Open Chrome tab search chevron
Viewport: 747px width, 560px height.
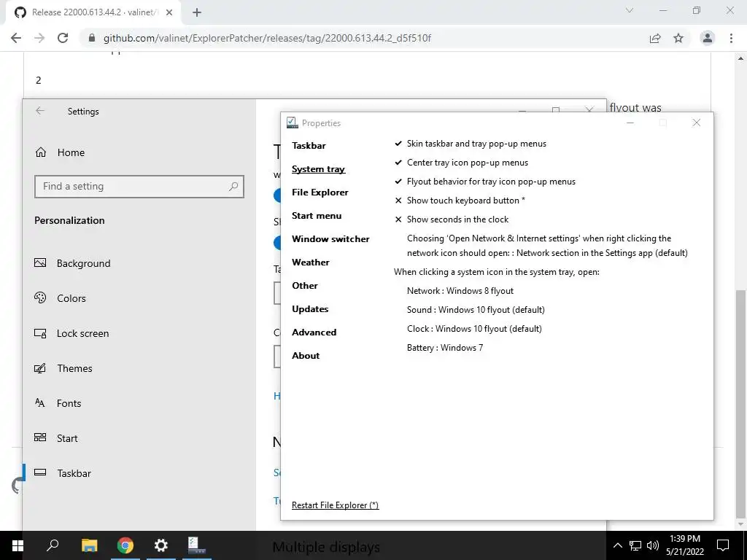[x=630, y=10]
